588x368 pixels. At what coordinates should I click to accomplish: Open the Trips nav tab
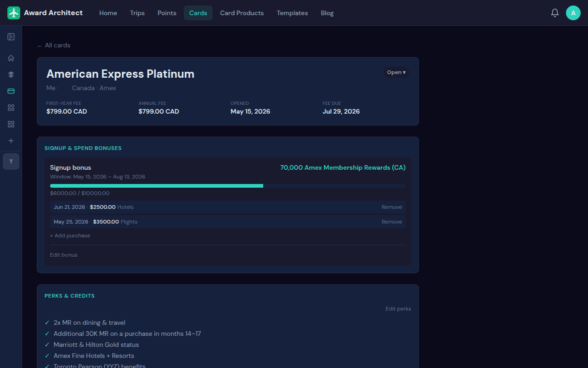pyautogui.click(x=137, y=13)
